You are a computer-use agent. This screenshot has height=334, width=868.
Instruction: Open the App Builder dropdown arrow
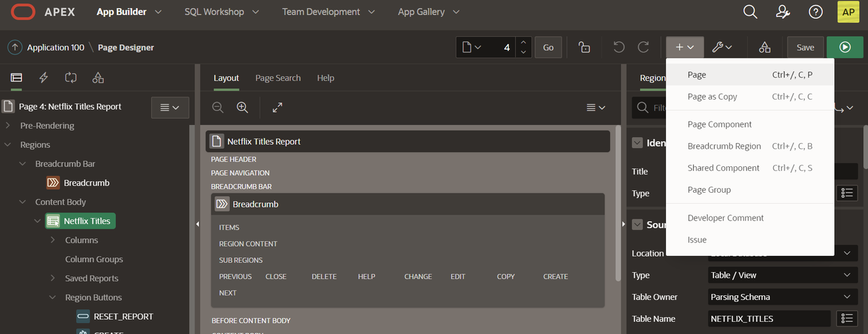(159, 12)
